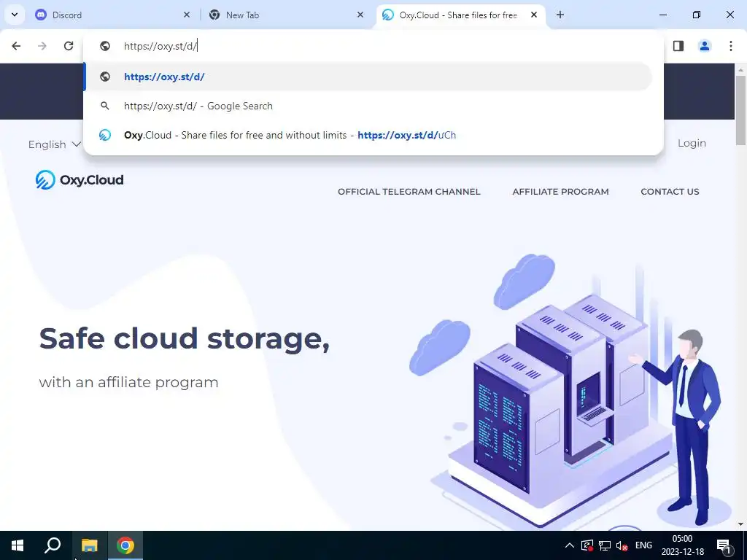Open Chrome side panel icon
The width and height of the screenshot is (747, 560).
678,46
